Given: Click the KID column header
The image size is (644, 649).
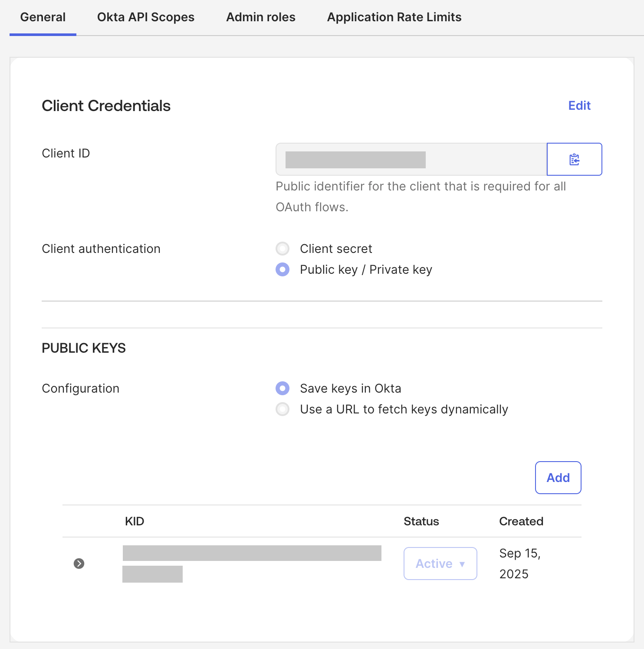Looking at the screenshot, I should click(135, 521).
